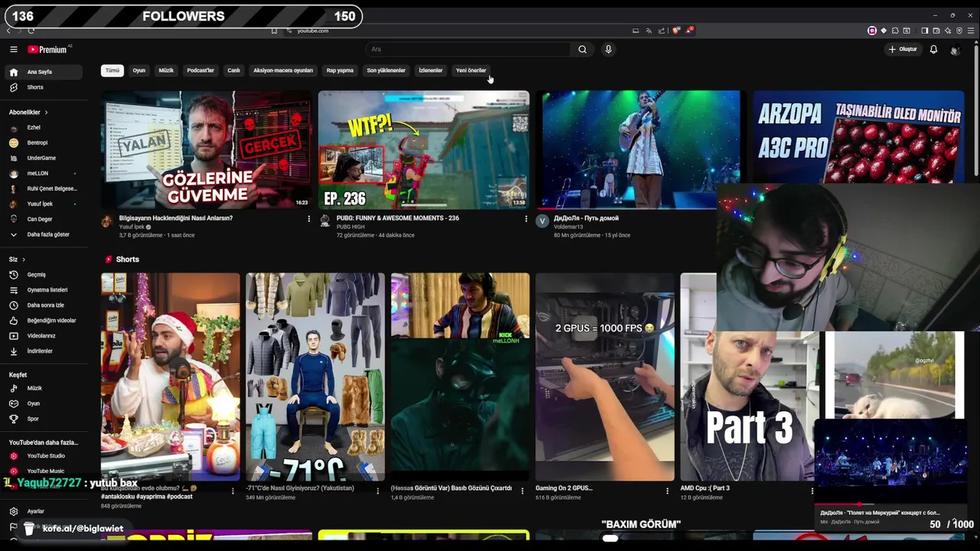The width and height of the screenshot is (980, 551).
Task: Open PUBG EP. 236 video thumbnail
Action: point(423,150)
